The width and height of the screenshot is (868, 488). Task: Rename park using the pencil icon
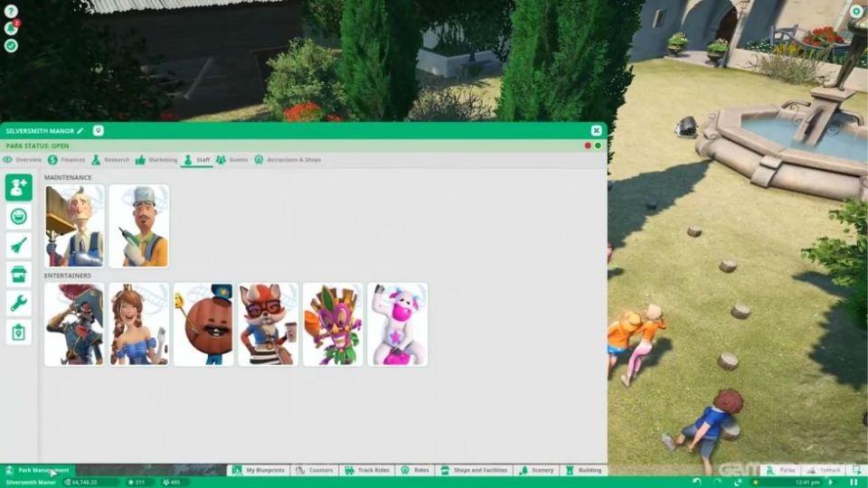click(80, 130)
